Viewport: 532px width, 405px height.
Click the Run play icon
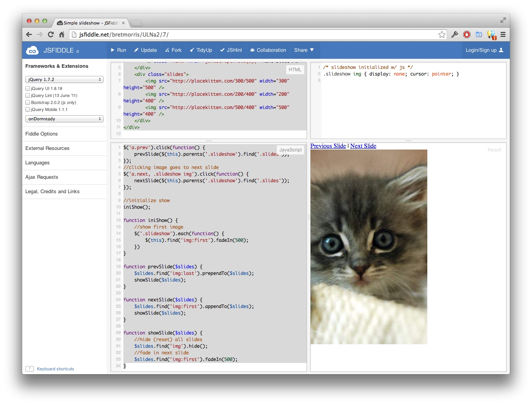coord(113,50)
